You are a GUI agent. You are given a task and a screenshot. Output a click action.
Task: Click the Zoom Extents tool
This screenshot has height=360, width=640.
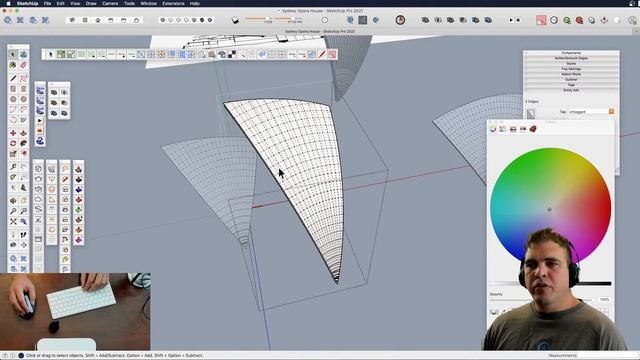13,222
